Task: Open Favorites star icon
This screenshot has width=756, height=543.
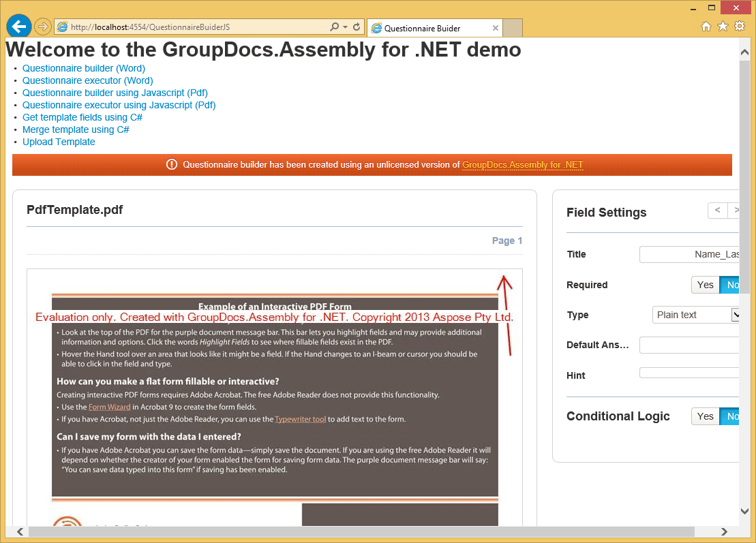Action: click(723, 26)
